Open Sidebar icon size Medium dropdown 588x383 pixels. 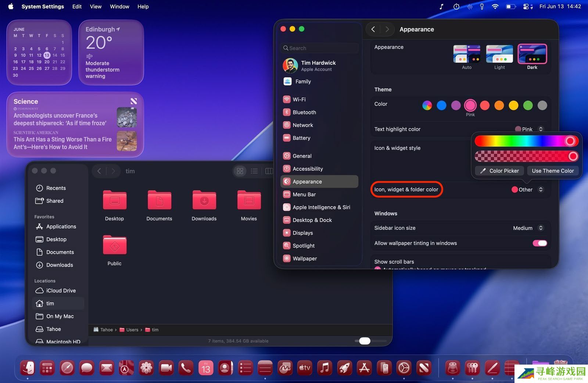pyautogui.click(x=528, y=228)
